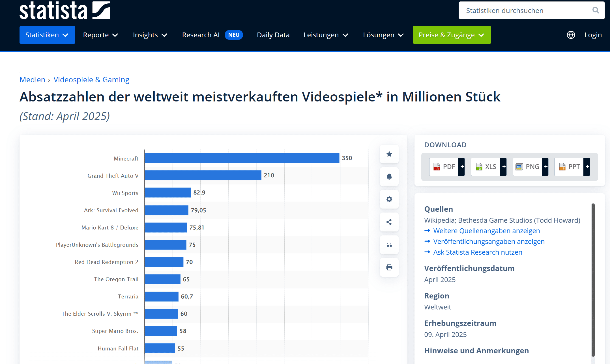Click the Login link

593,35
